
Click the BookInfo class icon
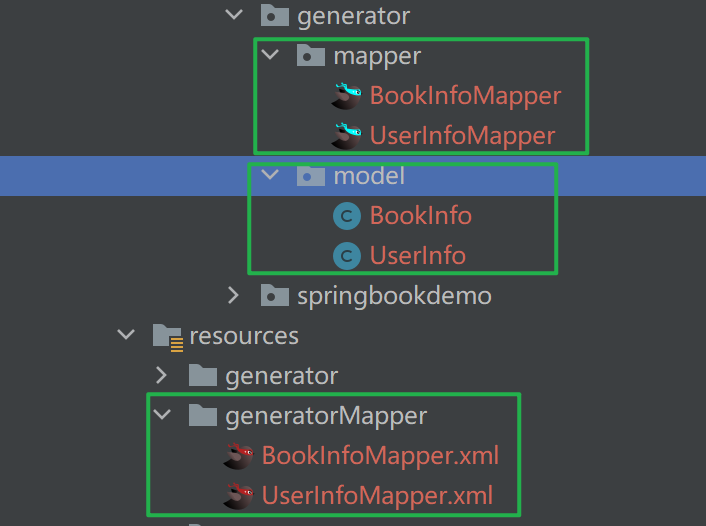[x=347, y=216]
